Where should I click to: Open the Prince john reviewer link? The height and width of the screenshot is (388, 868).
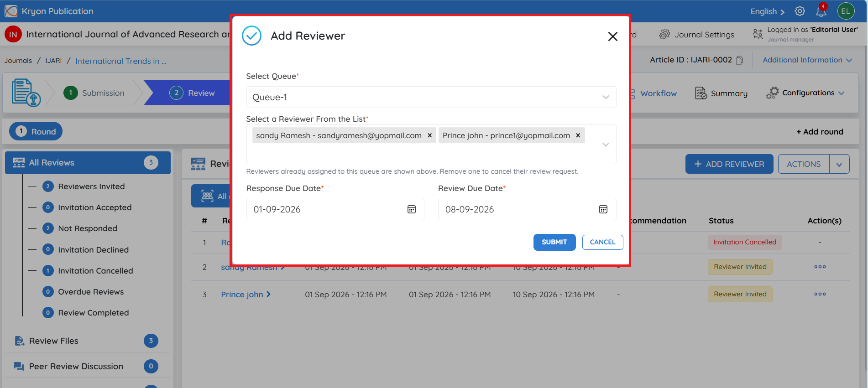coord(246,295)
